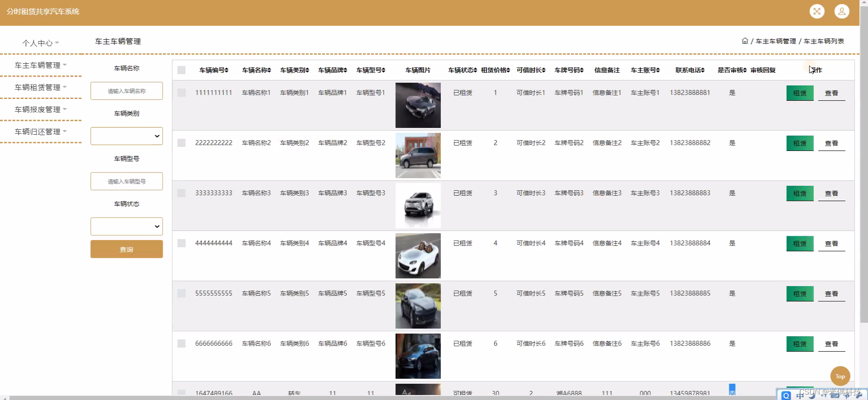Open blue car thumbnail of vehicle 6666666666
The height and width of the screenshot is (400, 868).
[x=418, y=356]
